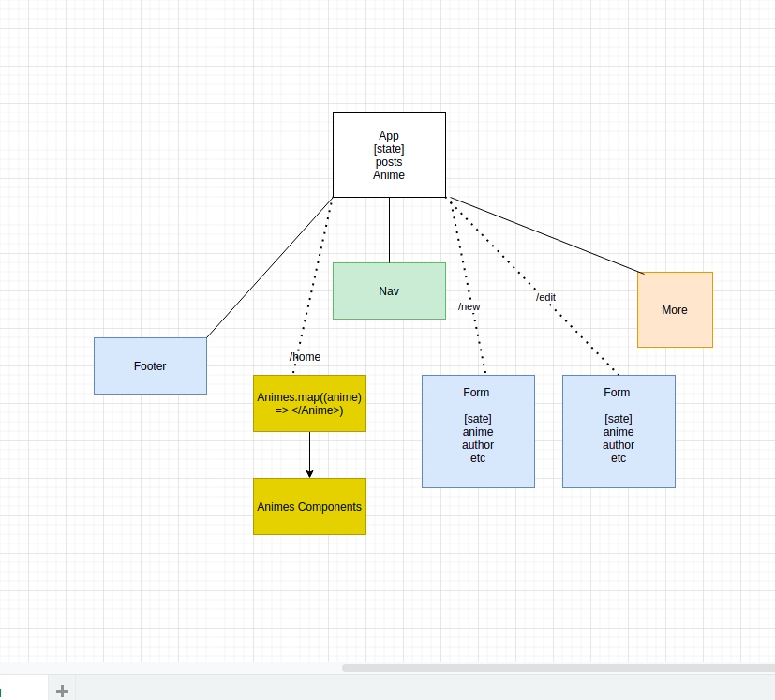Select the green Nav shape
Viewport: 775px width, 700px height.
pyautogui.click(x=388, y=290)
